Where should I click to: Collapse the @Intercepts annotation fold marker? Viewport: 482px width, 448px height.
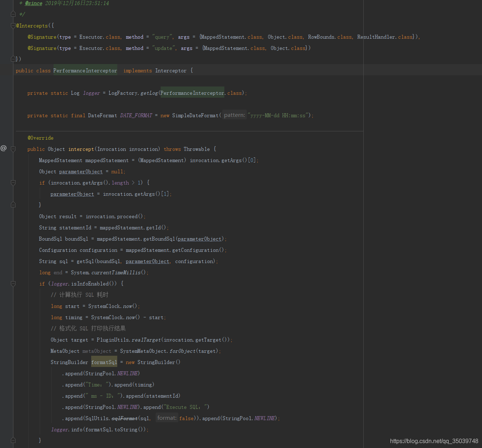[x=13, y=26]
